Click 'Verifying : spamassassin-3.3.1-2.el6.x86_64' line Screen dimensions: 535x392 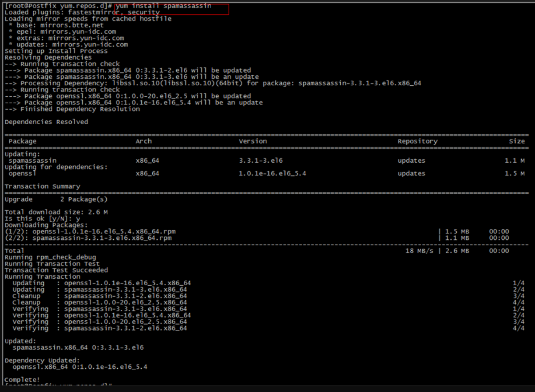click(100, 328)
